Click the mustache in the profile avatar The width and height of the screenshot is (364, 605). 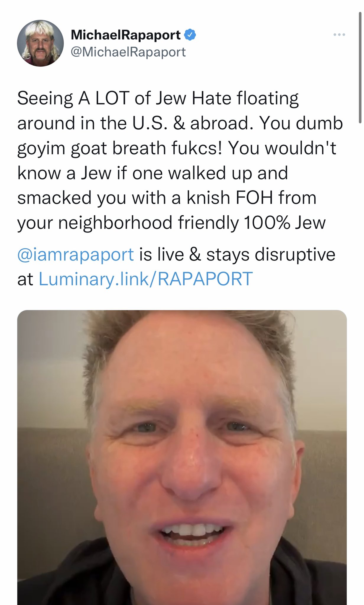click(40, 53)
